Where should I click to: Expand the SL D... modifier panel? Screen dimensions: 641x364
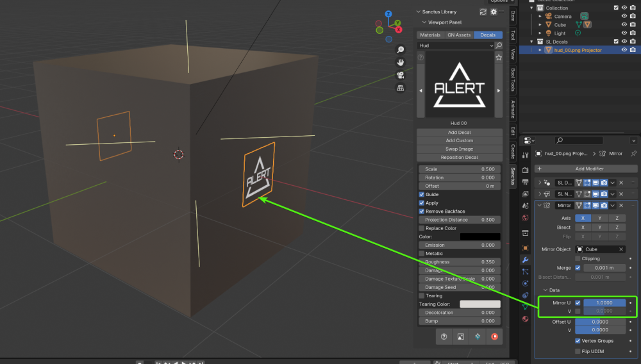(x=540, y=183)
